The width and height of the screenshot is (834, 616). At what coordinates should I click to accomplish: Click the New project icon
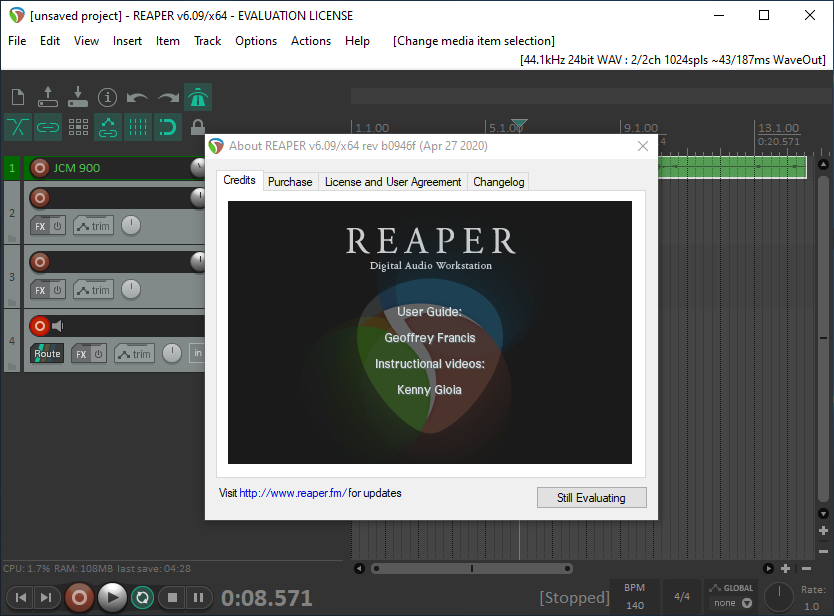click(18, 97)
